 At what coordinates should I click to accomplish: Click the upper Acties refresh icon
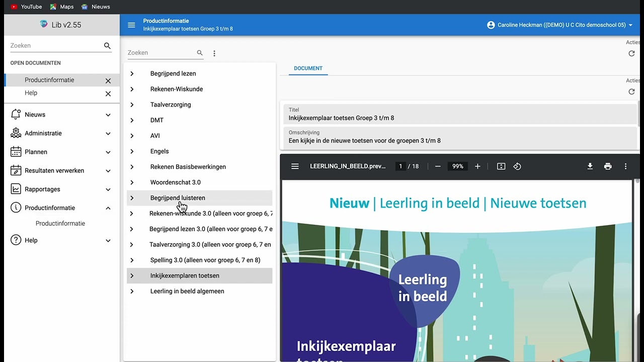(632, 53)
